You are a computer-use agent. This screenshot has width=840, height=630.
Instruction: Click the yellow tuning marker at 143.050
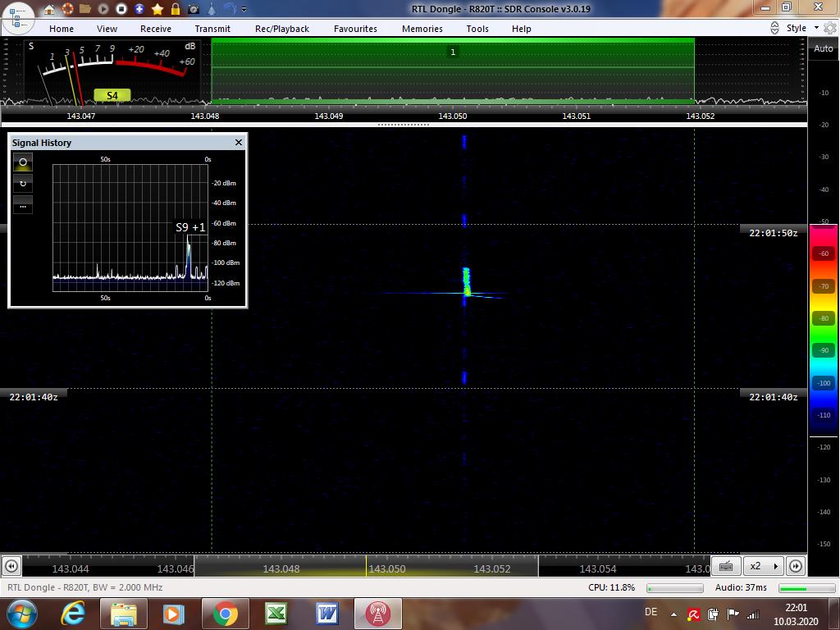[x=367, y=566]
